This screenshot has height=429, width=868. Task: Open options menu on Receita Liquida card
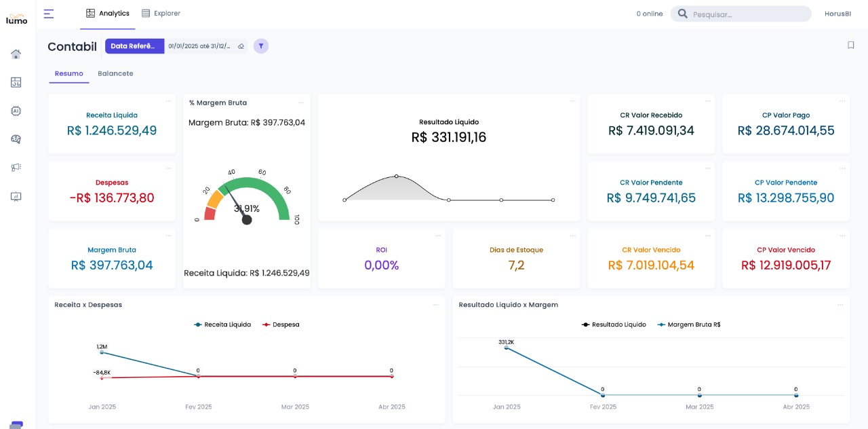(x=168, y=101)
